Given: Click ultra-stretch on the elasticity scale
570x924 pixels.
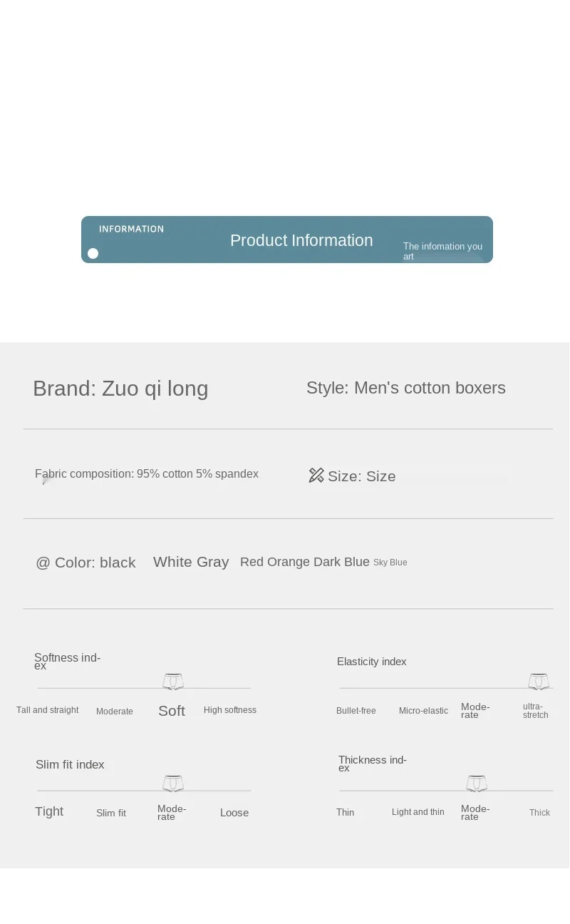Looking at the screenshot, I should [535, 711].
